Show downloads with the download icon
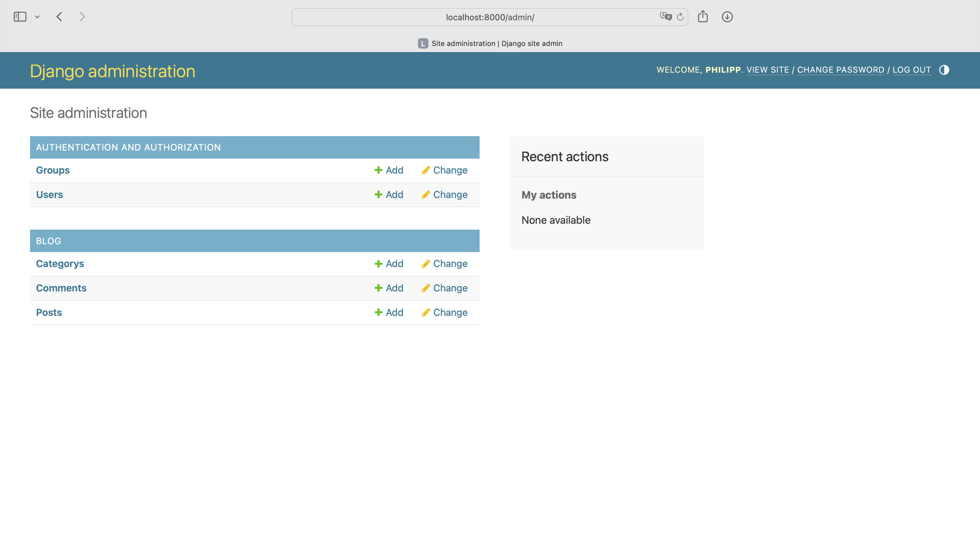980x551 pixels. point(727,17)
